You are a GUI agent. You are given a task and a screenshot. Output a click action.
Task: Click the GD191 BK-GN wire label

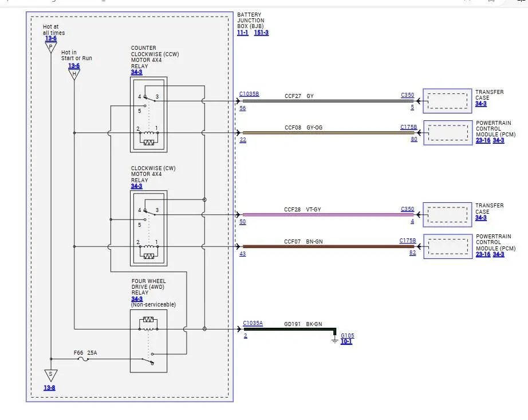(303, 324)
